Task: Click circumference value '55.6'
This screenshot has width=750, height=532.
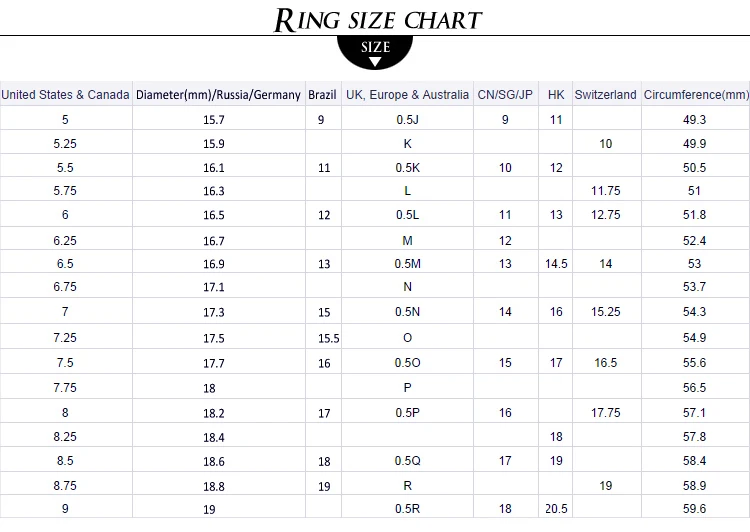Action: pyautogui.click(x=695, y=363)
